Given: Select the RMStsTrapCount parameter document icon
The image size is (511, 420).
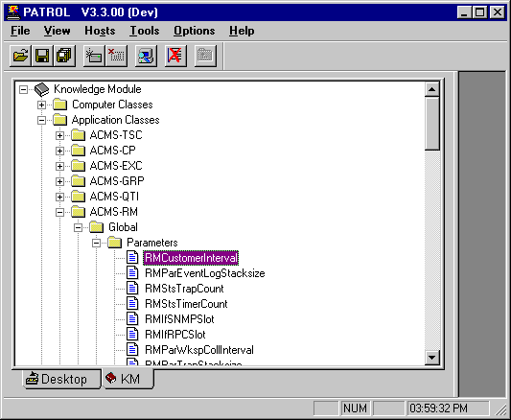Looking at the screenshot, I should tap(132, 289).
